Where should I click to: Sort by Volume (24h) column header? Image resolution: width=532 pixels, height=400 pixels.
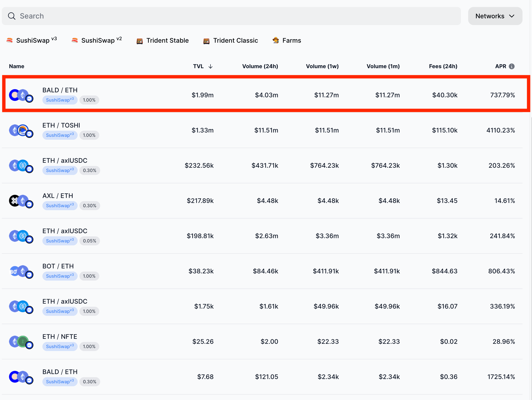pos(260,66)
